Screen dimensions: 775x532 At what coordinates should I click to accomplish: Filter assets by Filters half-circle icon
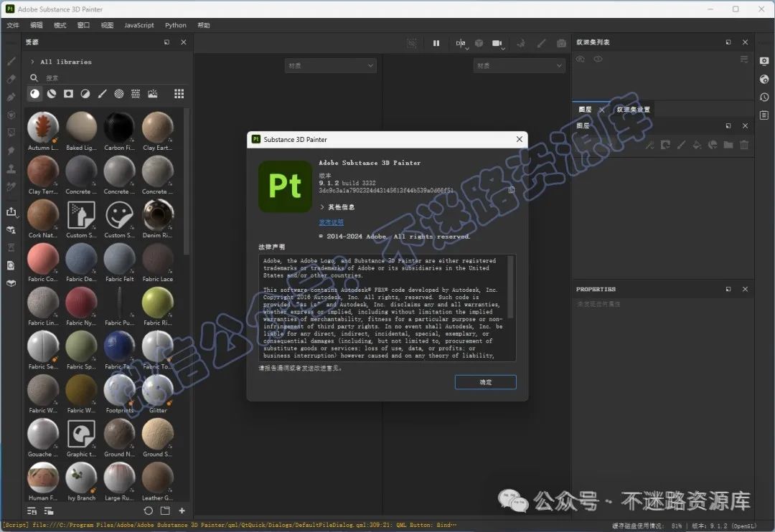tap(85, 93)
